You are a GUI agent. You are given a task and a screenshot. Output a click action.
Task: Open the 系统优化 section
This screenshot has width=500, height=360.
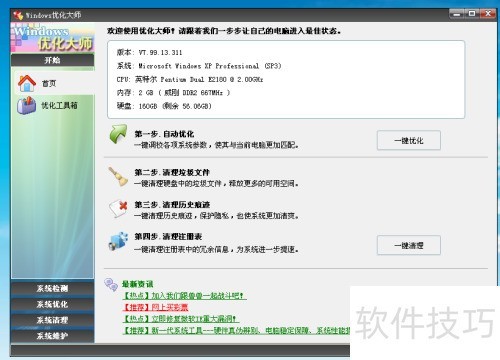coord(53,304)
